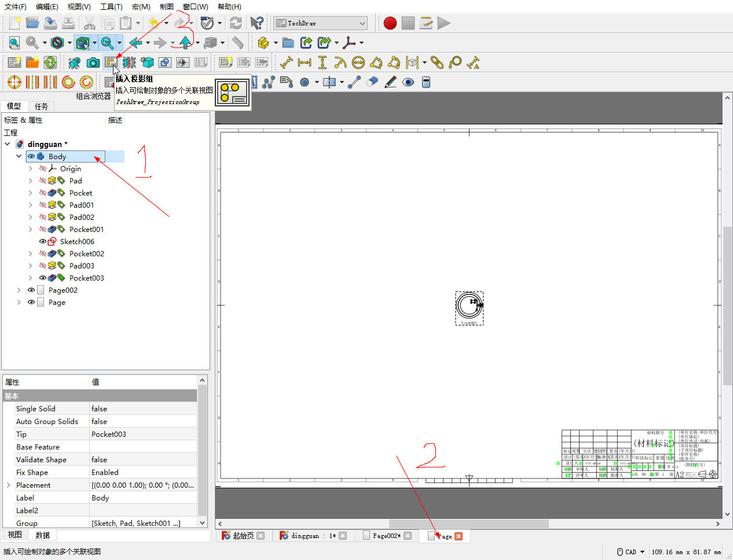Switch to the 任务 panel tab
The image size is (733, 560).
pyautogui.click(x=41, y=106)
